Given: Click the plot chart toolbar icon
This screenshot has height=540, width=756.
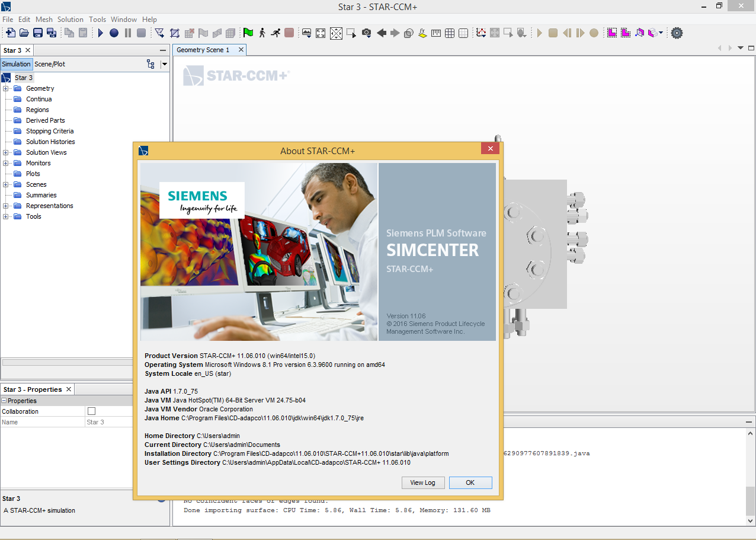Looking at the screenshot, I should 481,33.
